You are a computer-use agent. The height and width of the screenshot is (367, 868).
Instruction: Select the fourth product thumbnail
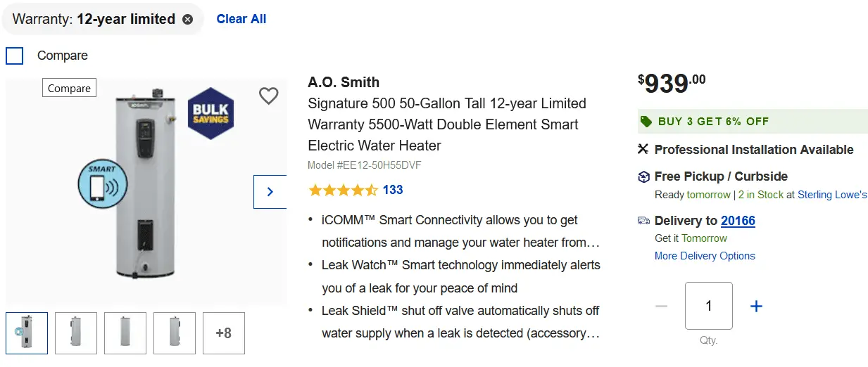[x=175, y=333]
